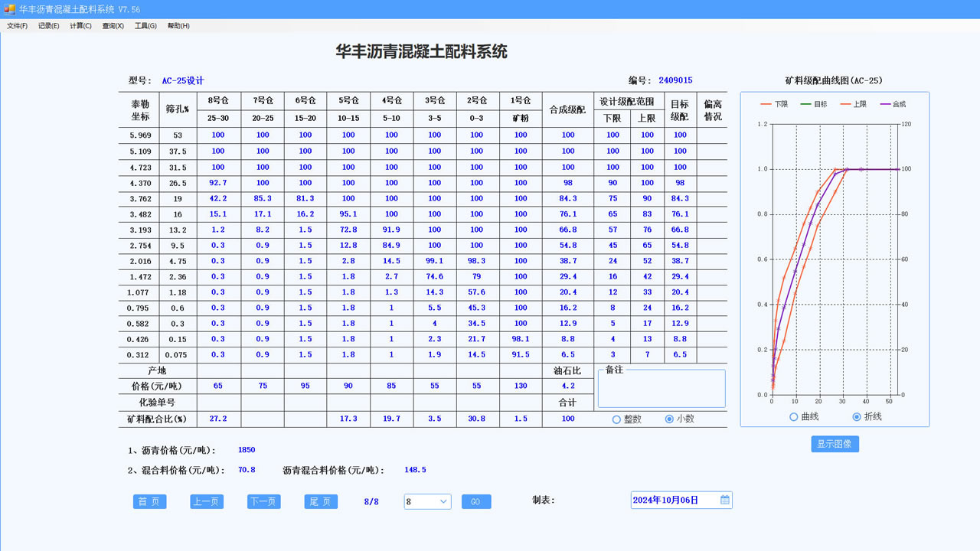Click the 2024年10月06日 date field
980x551 pixels.
pos(672,499)
